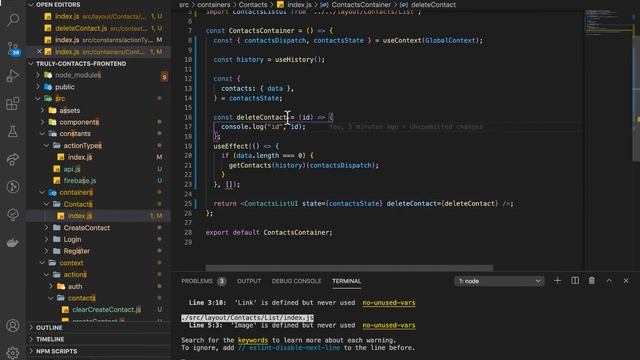Screen dimensions: 640x360
Task: Click the no-unused-vars link for 'Image'
Action: (x=389, y=325)
